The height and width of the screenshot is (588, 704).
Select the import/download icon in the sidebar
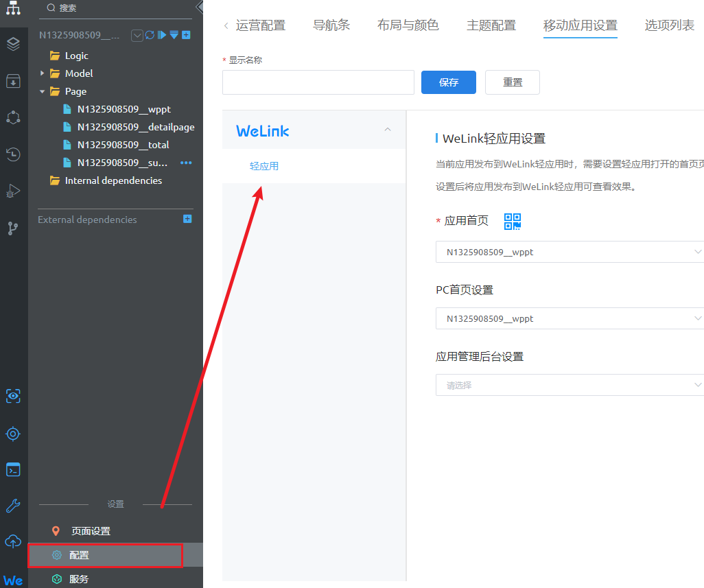pos(13,81)
